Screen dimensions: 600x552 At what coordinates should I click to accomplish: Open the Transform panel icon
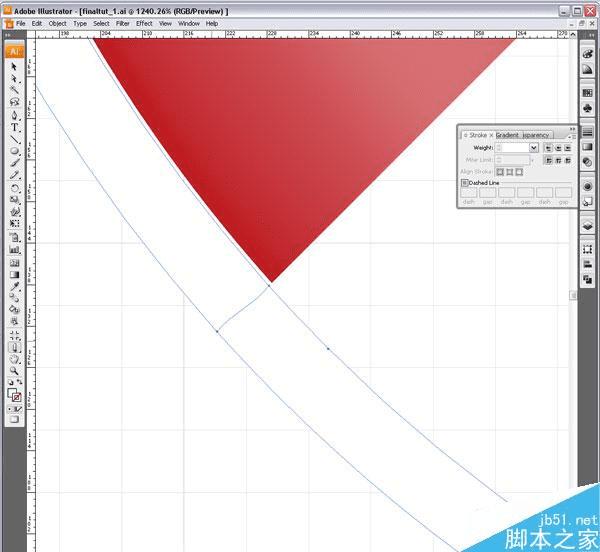click(587, 249)
